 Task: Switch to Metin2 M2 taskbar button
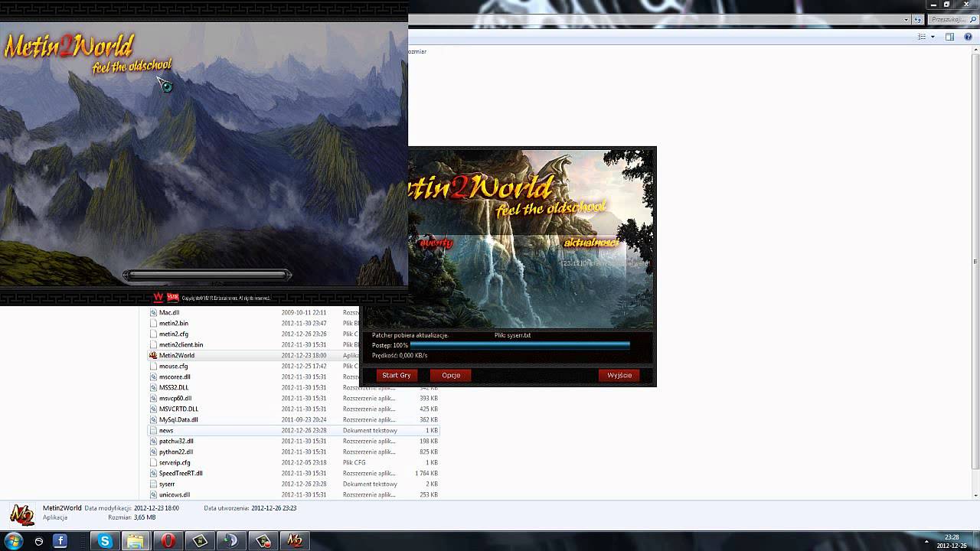(x=295, y=541)
